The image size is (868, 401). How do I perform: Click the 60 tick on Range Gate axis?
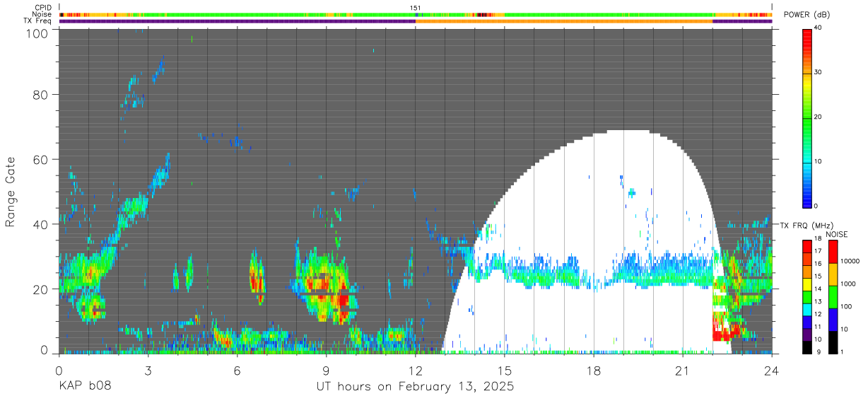[42, 159]
